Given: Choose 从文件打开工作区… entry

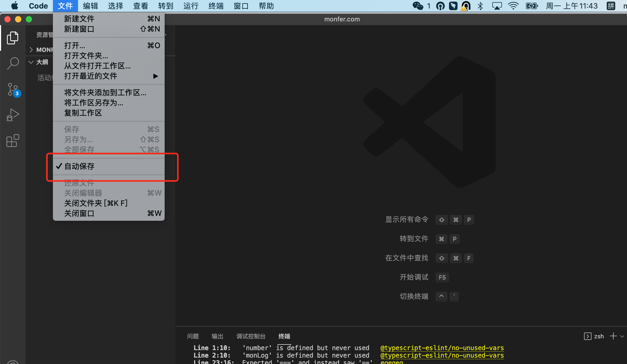Looking at the screenshot, I should pyautogui.click(x=109, y=66).
